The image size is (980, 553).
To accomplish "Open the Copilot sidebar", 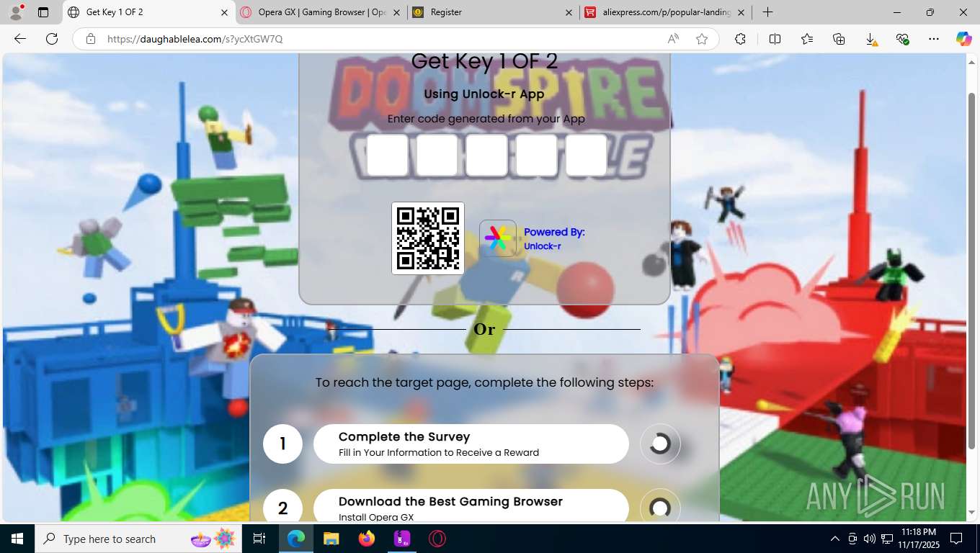I will (964, 39).
